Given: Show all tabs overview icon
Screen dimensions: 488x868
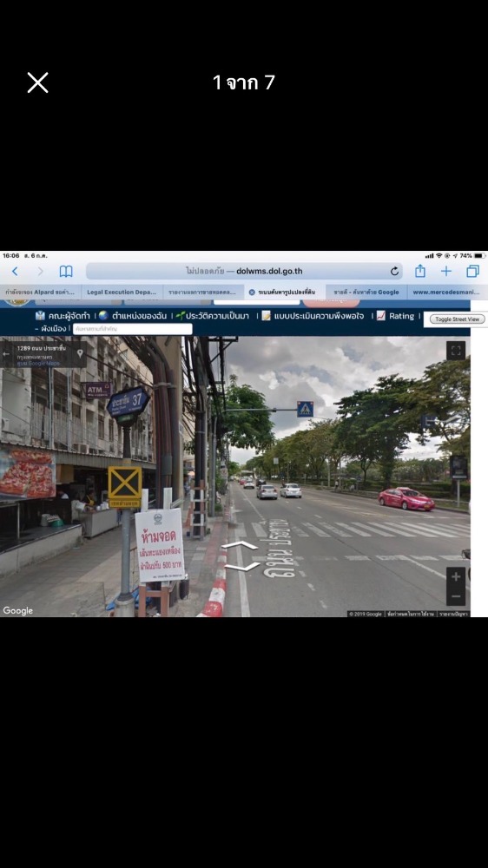Looking at the screenshot, I should point(472,271).
